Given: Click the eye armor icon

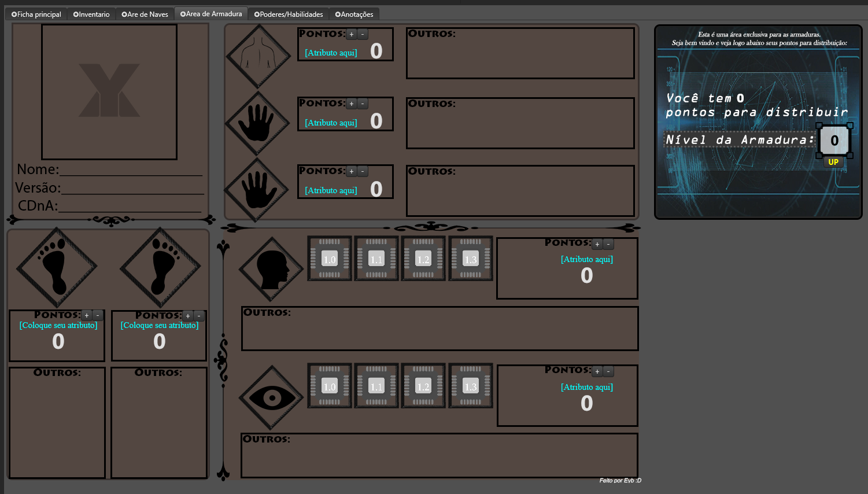Looking at the screenshot, I should point(271,397).
